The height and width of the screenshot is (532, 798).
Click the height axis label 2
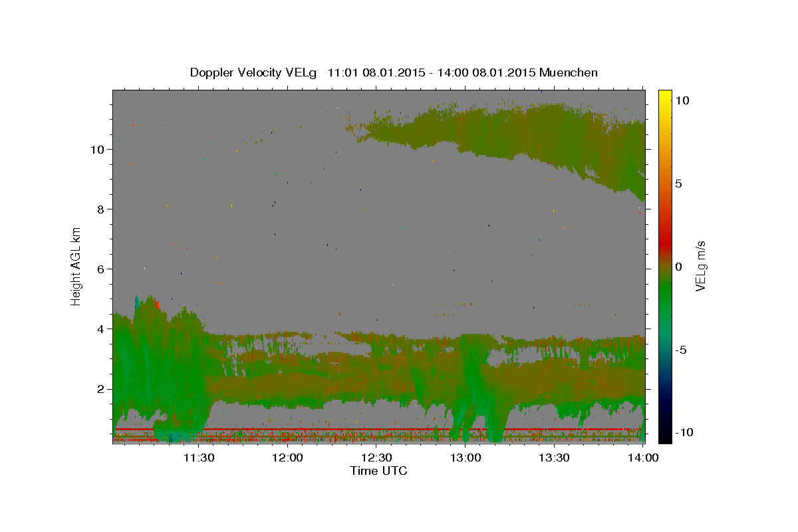tap(100, 389)
